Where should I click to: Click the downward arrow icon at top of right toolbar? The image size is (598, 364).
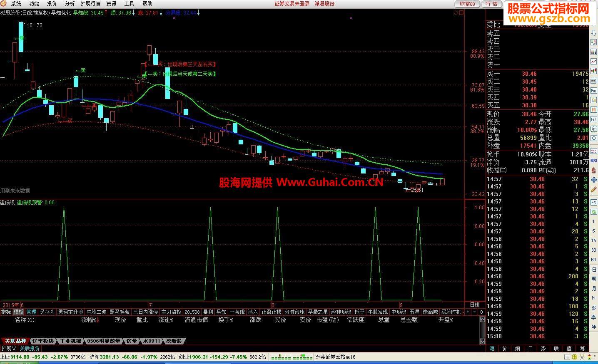coord(594,33)
